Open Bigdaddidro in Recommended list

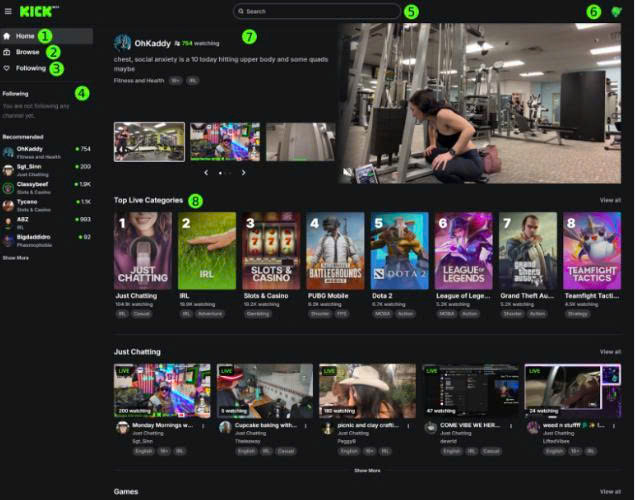(47, 241)
